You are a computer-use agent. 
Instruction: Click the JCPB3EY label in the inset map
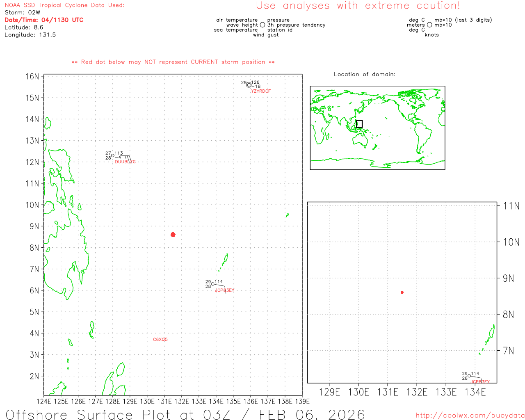click(480, 382)
